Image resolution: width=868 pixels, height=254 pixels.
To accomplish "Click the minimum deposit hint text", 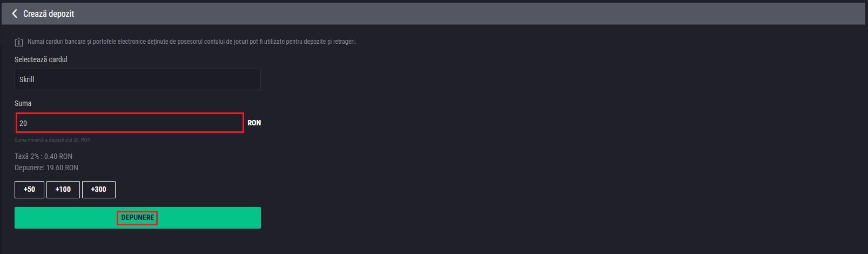I will [x=52, y=140].
